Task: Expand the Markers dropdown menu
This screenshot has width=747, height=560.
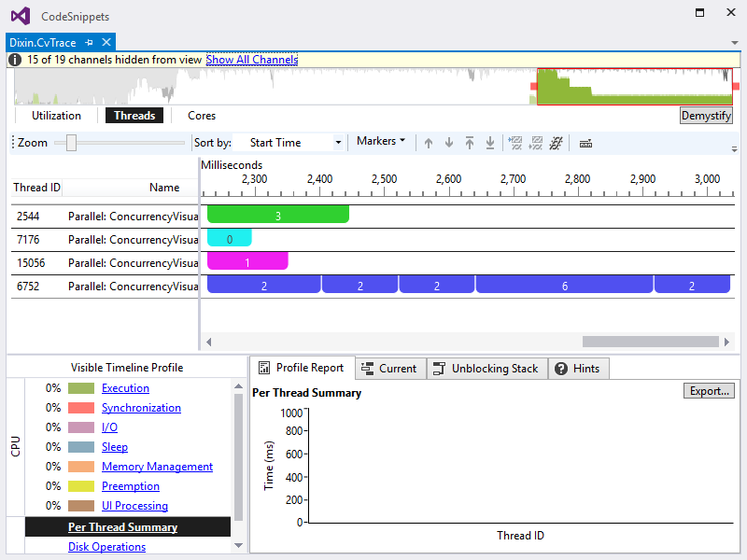Action: (x=381, y=141)
